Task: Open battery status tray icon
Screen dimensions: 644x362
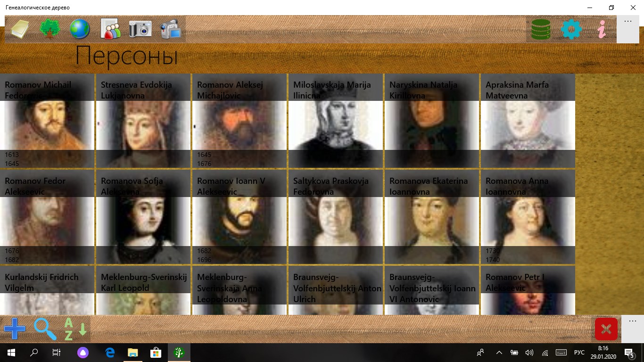Action: click(514, 353)
